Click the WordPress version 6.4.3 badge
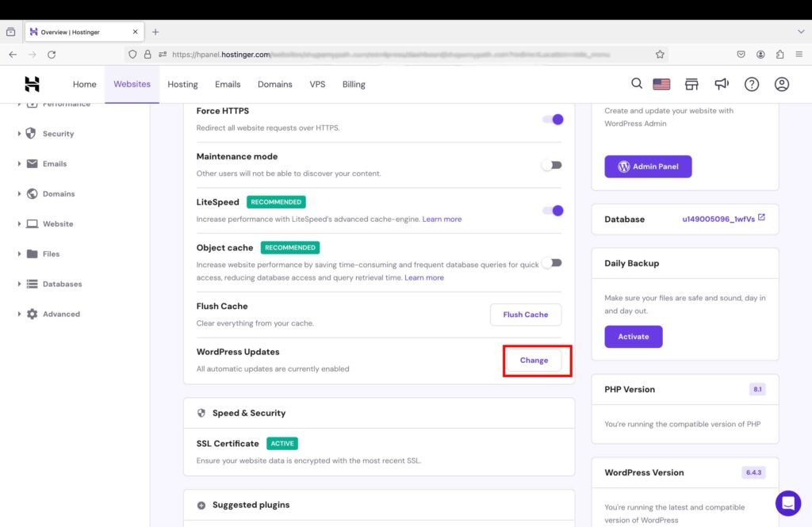This screenshot has width=812, height=527. tap(753, 472)
